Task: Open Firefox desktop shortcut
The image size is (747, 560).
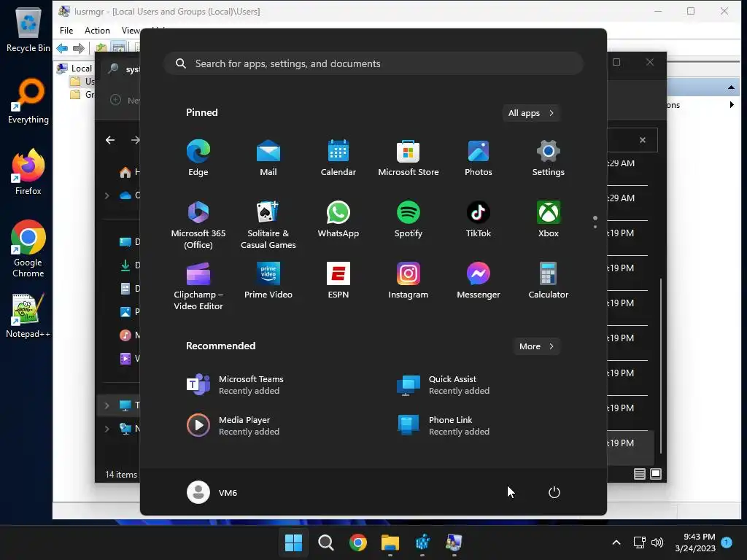Action: coord(28,172)
